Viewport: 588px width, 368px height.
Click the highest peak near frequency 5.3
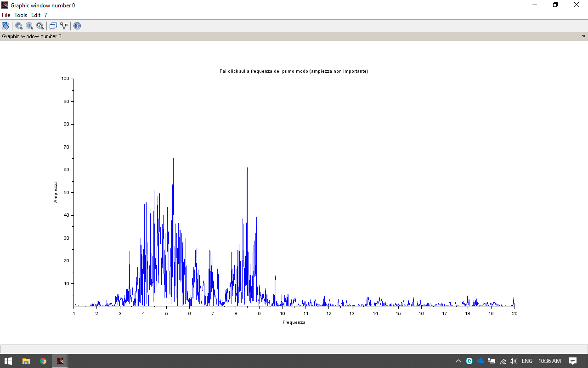point(173,159)
